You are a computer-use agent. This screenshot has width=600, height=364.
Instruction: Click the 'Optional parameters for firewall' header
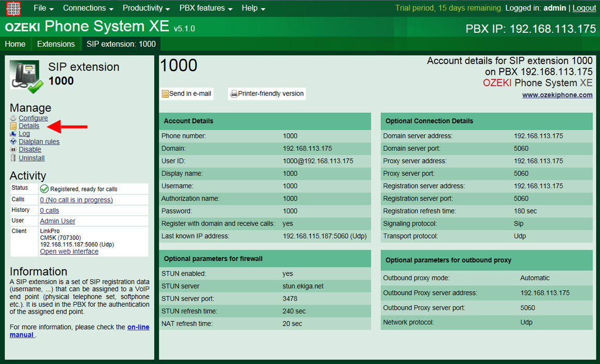pyautogui.click(x=265, y=259)
